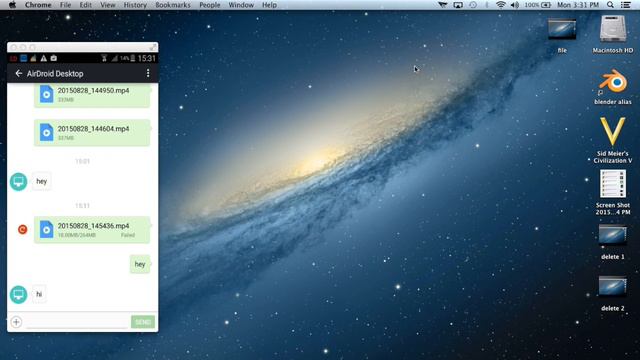Viewport: 640px width, 360px height.
Task: Click the Time Machine clock icon
Action: 473,5
